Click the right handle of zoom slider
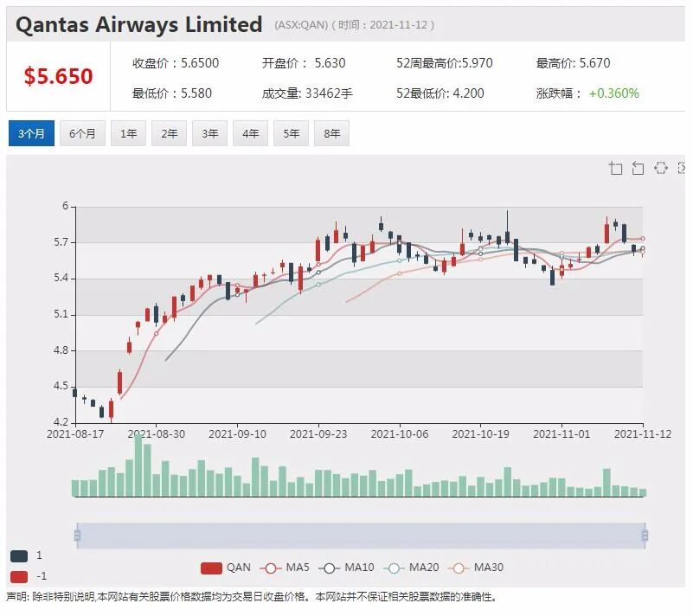Image resolution: width=693 pixels, height=616 pixels. tap(645, 536)
